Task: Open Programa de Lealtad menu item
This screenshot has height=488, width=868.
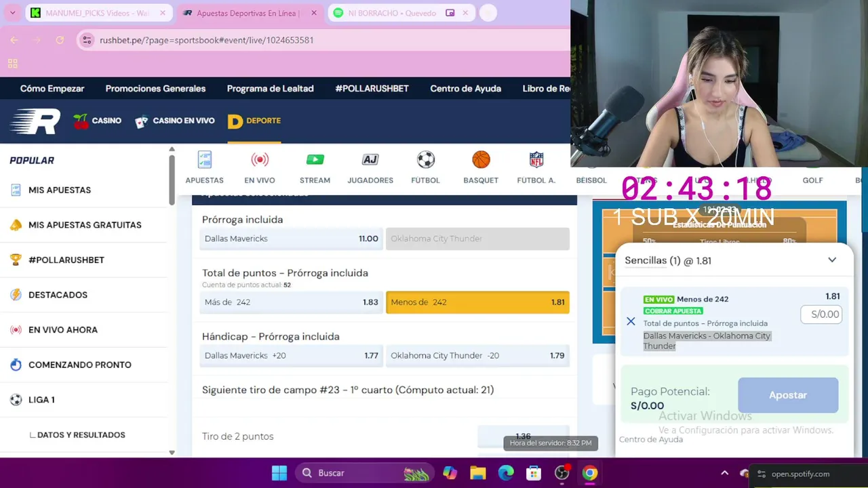Action: pos(270,89)
